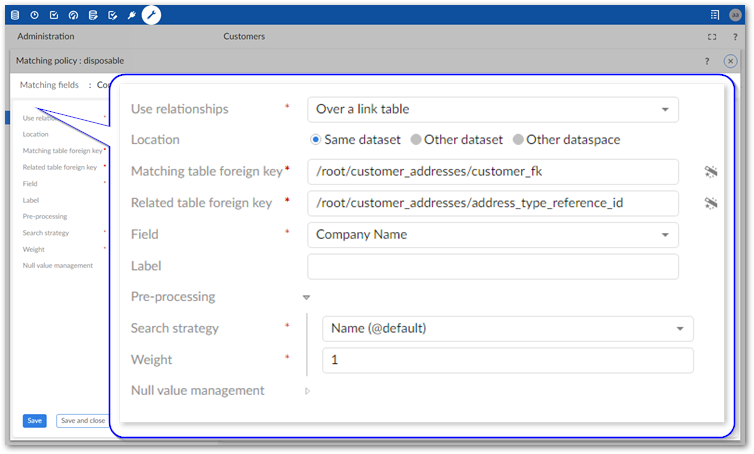The image size is (754, 454).
Task: Click into the Weight input field
Action: click(507, 360)
